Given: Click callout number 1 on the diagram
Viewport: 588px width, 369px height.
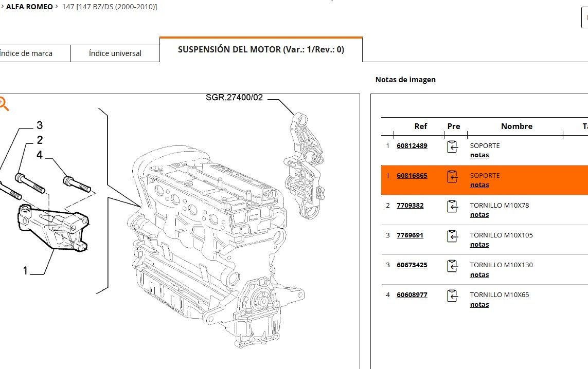Looking at the screenshot, I should tap(25, 270).
